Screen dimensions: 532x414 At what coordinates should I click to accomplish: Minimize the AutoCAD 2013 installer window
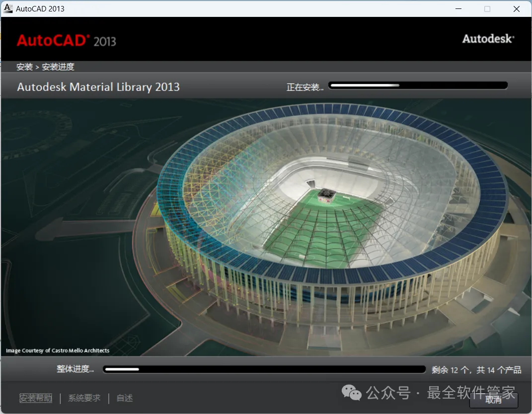point(458,9)
